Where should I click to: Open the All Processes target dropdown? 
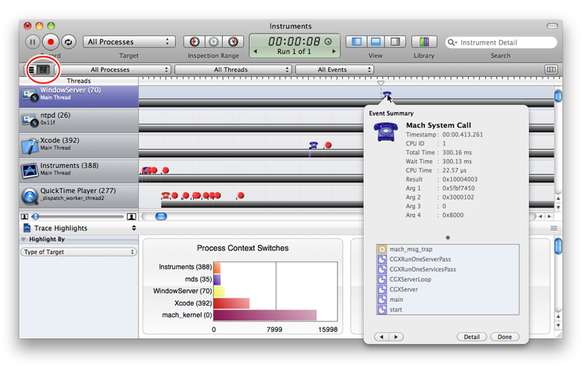coord(128,42)
